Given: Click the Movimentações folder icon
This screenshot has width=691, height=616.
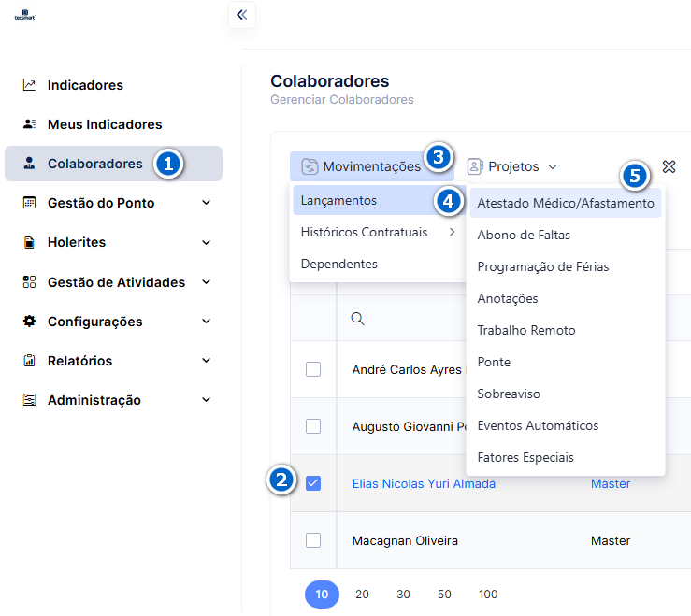Looking at the screenshot, I should pyautogui.click(x=310, y=166).
